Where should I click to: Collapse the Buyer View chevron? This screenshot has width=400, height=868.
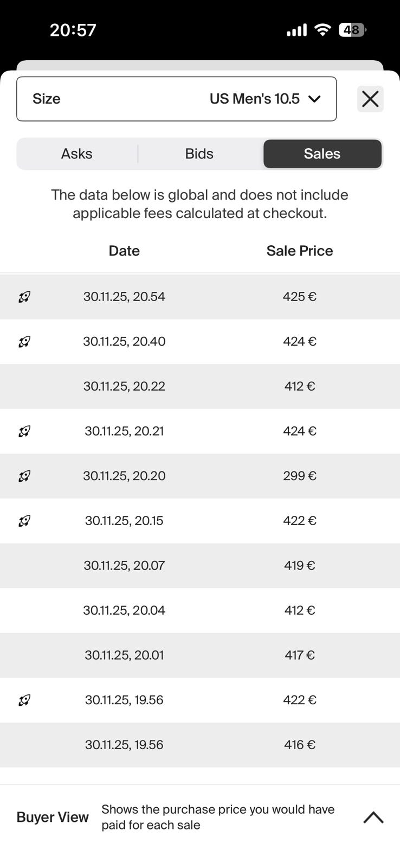[373, 817]
